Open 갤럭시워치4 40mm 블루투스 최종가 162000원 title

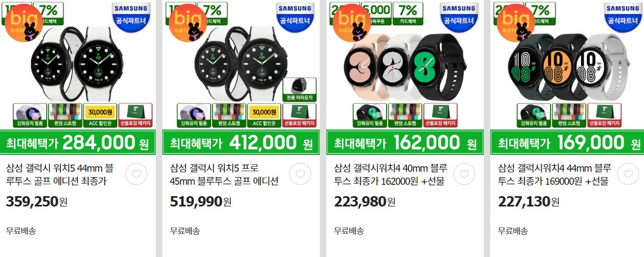point(390,174)
